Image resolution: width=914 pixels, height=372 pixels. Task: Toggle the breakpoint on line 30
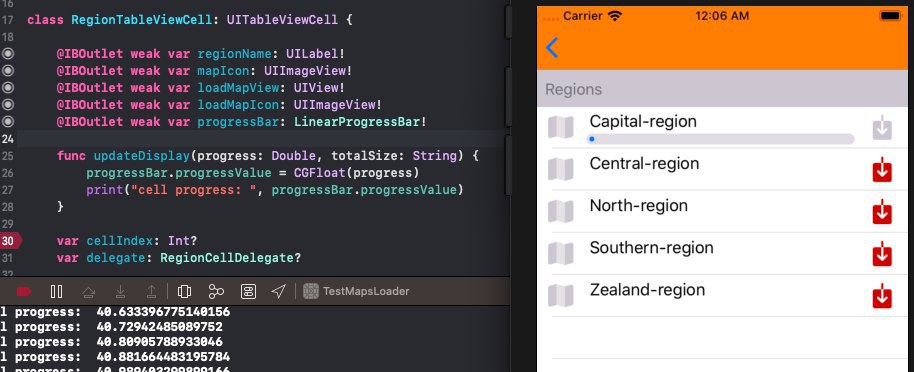click(10, 241)
